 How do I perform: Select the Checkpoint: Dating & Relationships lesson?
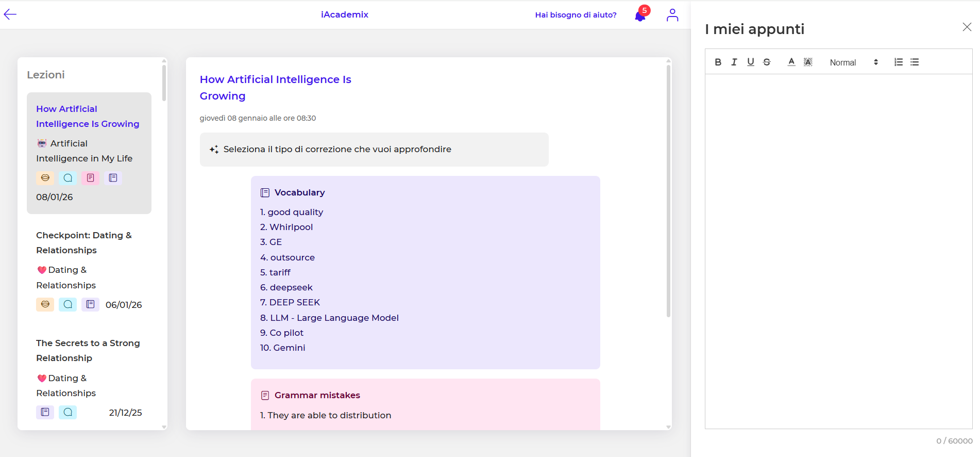[x=84, y=242]
